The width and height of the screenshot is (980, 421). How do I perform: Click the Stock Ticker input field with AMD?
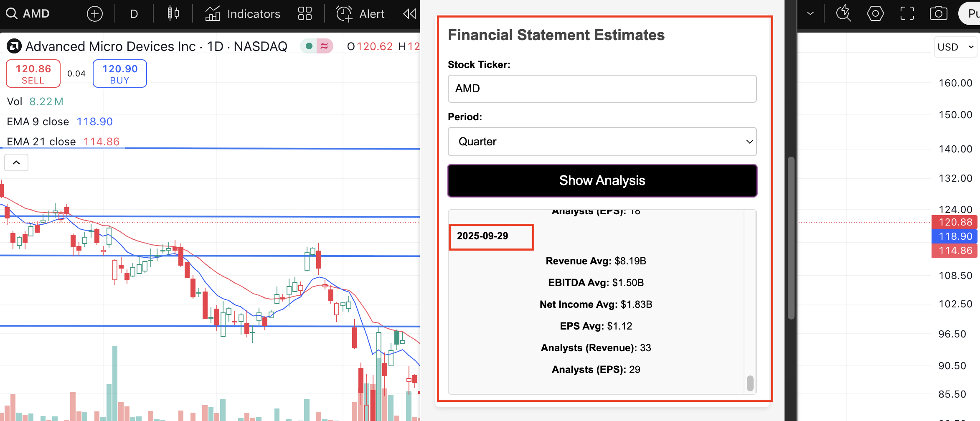602,89
